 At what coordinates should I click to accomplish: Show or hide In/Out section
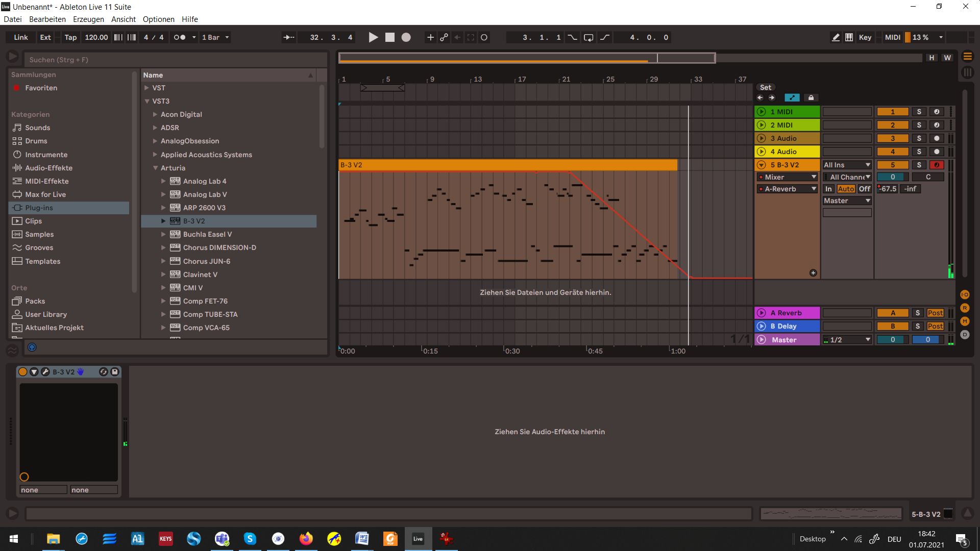pyautogui.click(x=965, y=294)
